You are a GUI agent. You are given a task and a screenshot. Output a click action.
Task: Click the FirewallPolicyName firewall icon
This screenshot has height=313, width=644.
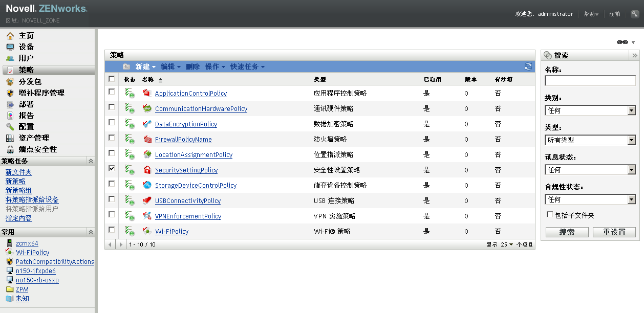click(147, 139)
